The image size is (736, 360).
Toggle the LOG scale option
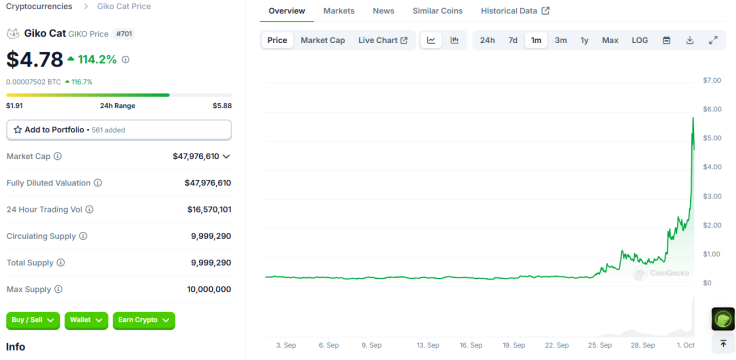pos(640,40)
